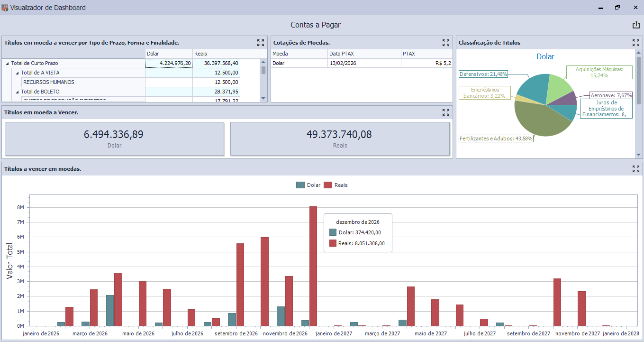Maximize the Títulos em moeda a Vencer panel

point(445,112)
